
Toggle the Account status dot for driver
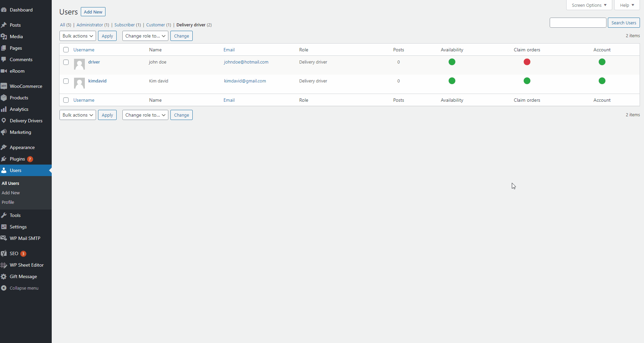(x=602, y=62)
